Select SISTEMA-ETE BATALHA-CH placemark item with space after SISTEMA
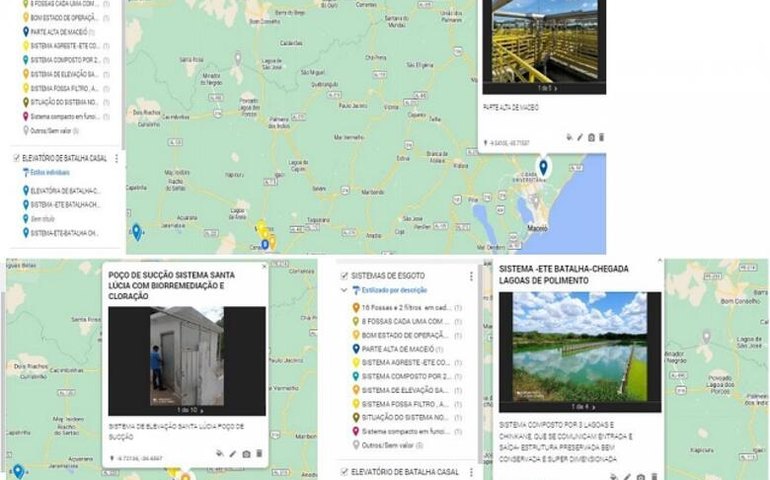The image size is (770, 480). point(61,204)
